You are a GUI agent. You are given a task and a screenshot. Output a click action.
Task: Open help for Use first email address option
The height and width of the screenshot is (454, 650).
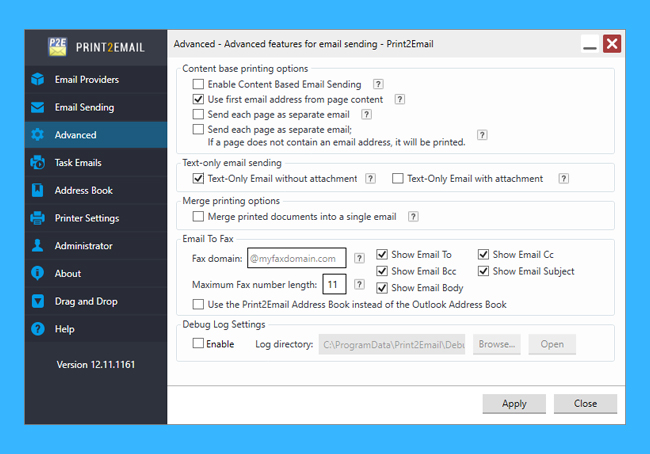click(x=399, y=100)
